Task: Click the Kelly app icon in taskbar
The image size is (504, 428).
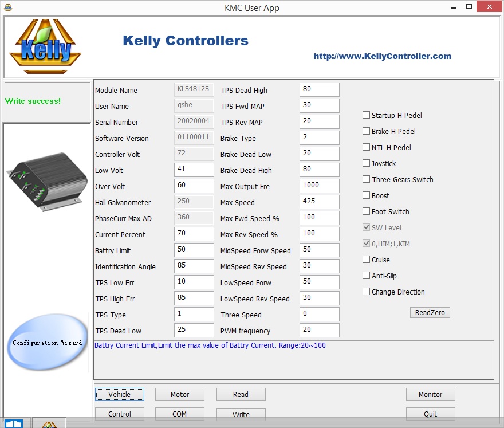Action: (x=49, y=424)
